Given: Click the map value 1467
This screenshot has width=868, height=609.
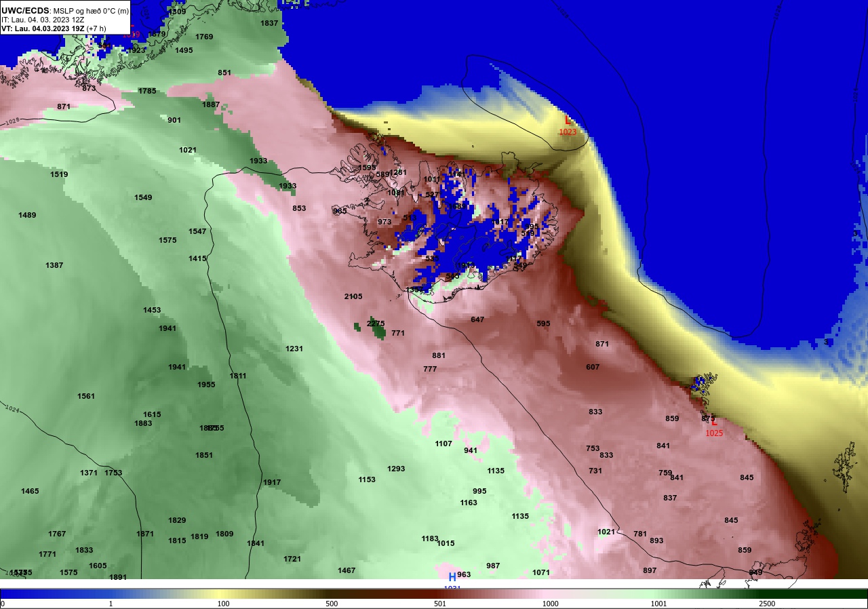Looking at the screenshot, I should click(x=347, y=570).
